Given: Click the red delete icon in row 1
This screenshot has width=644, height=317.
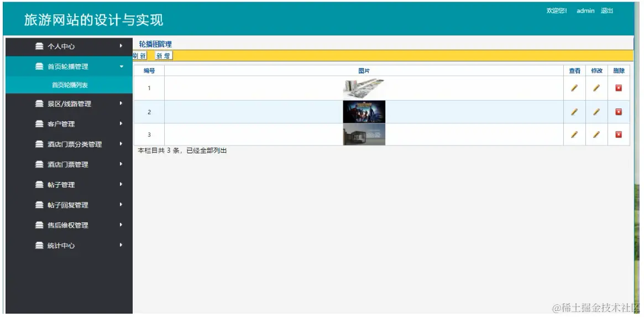Looking at the screenshot, I should (619, 87).
